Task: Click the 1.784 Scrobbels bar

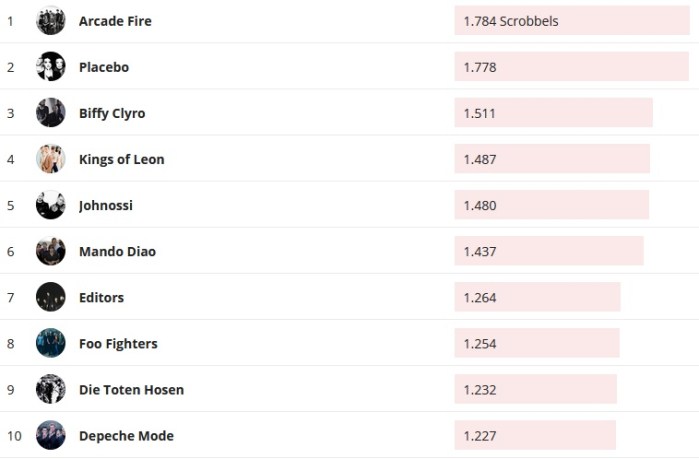Action: pos(571,21)
